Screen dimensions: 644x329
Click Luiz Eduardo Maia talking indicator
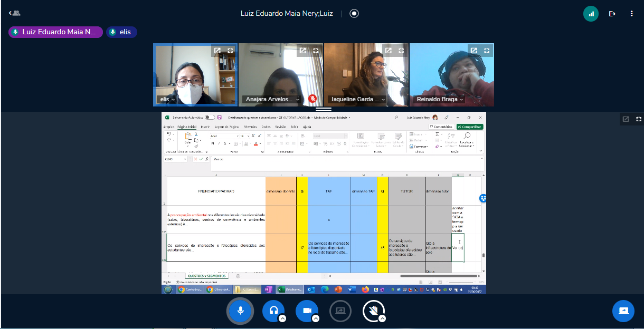(55, 32)
